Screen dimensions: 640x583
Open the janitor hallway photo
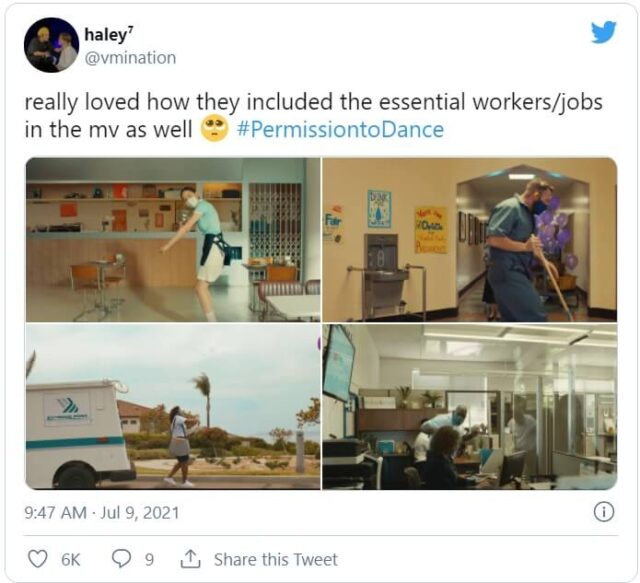pos(469,240)
